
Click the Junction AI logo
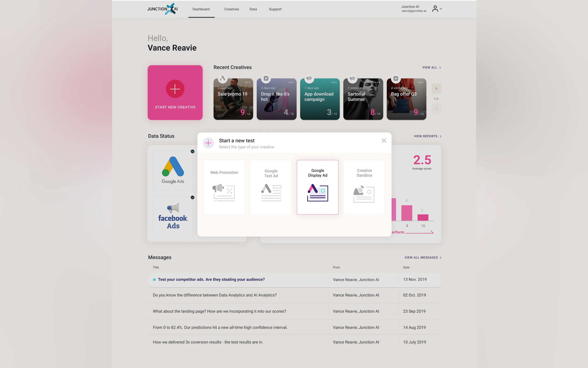(162, 9)
